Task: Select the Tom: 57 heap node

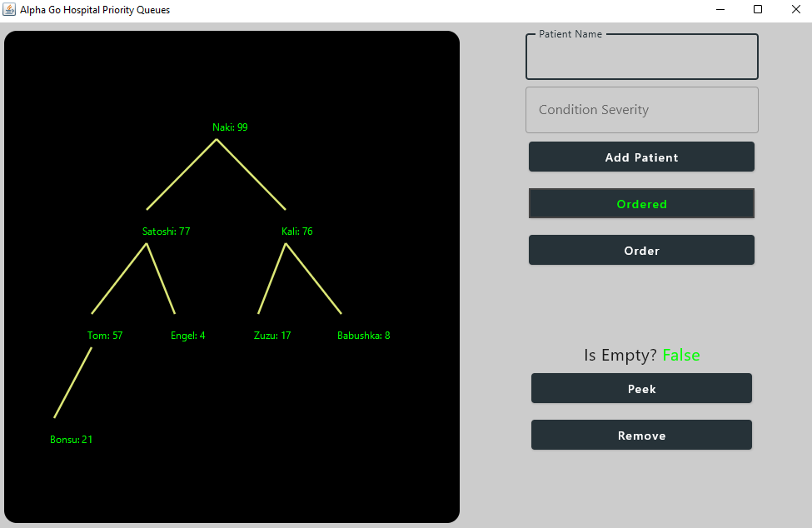Action: 105,335
